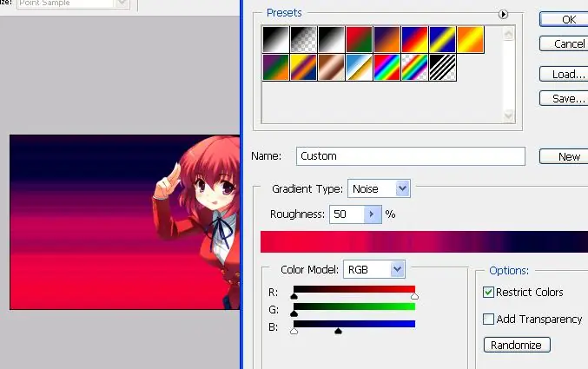Select the Copper gradient preset
This screenshot has width=588, height=369.
click(331, 67)
